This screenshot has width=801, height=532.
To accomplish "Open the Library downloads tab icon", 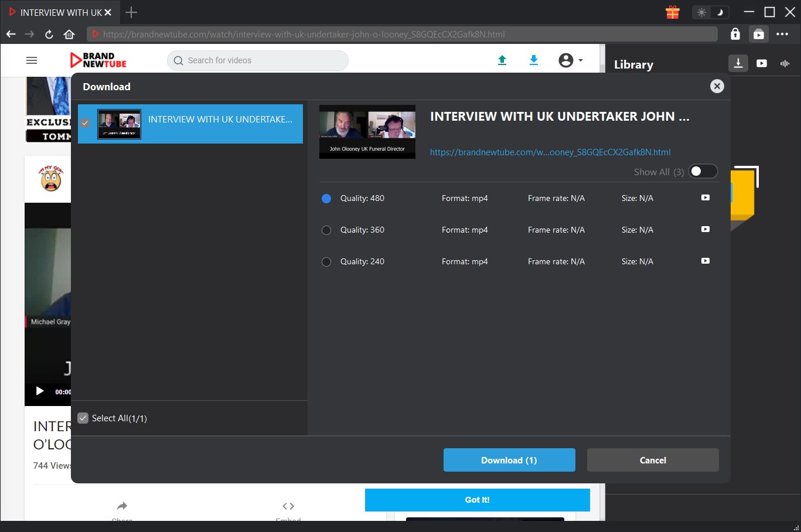I will 738,63.
